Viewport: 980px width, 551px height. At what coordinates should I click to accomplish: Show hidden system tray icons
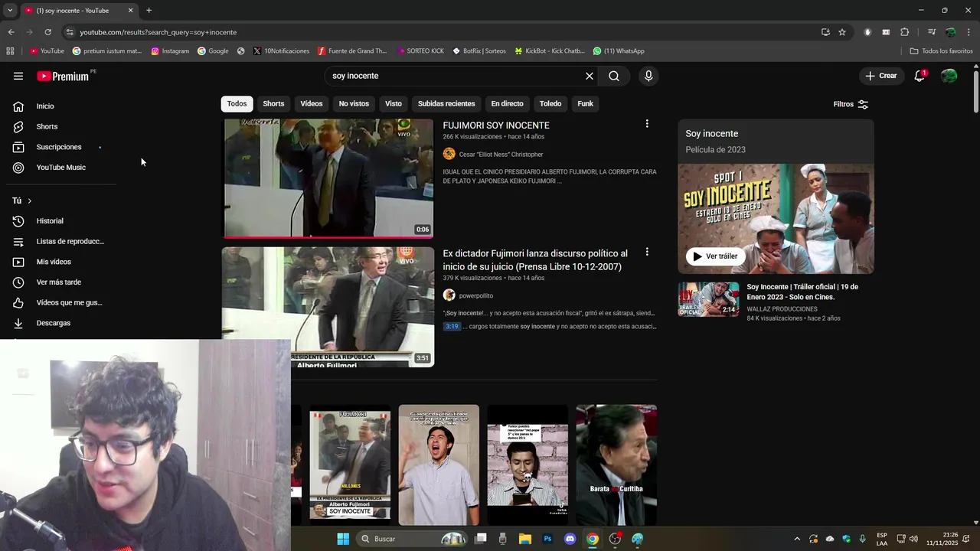click(x=797, y=539)
